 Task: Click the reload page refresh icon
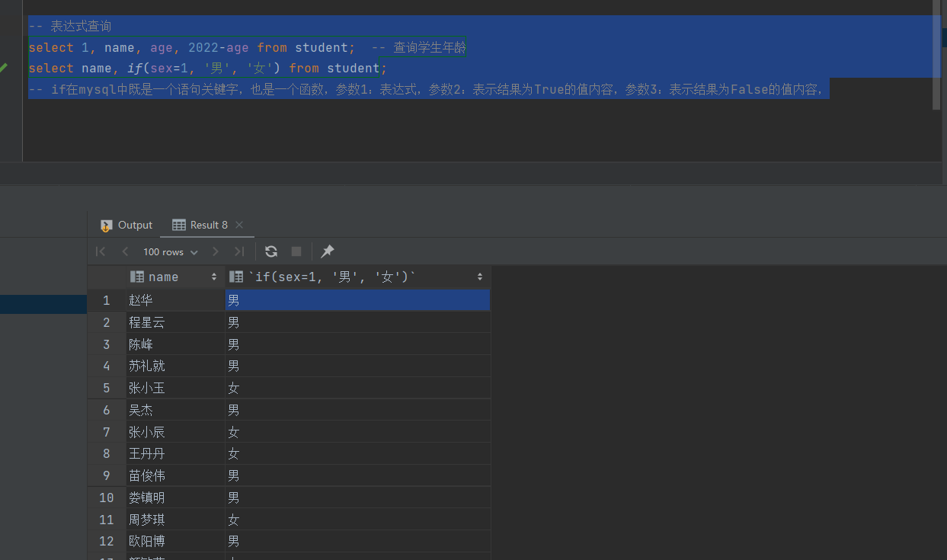coord(270,251)
